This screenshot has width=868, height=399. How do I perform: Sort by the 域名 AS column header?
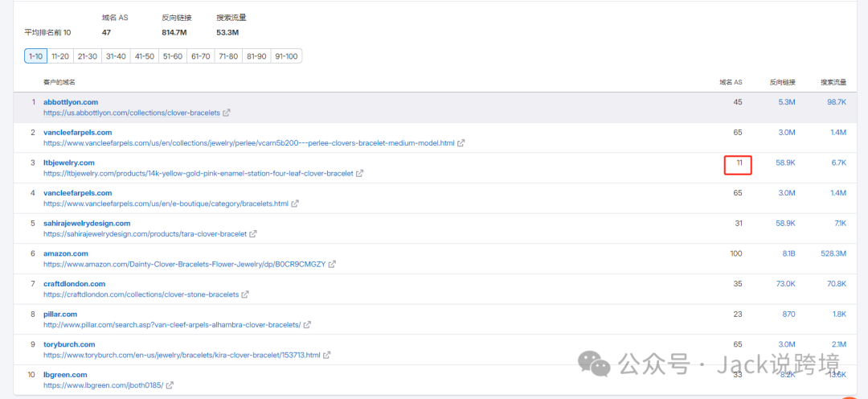pyautogui.click(x=731, y=82)
